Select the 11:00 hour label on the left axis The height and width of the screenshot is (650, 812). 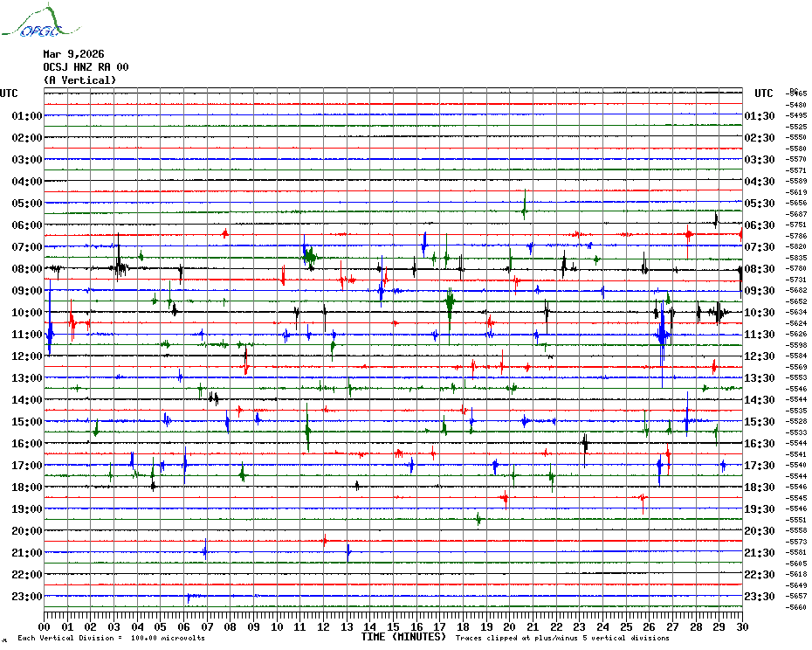pyautogui.click(x=27, y=335)
